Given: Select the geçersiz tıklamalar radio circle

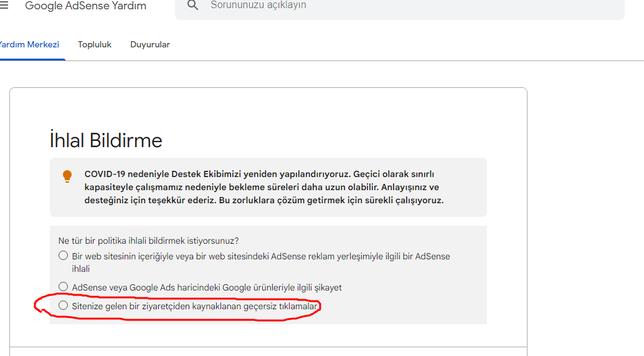Looking at the screenshot, I should click(64, 305).
